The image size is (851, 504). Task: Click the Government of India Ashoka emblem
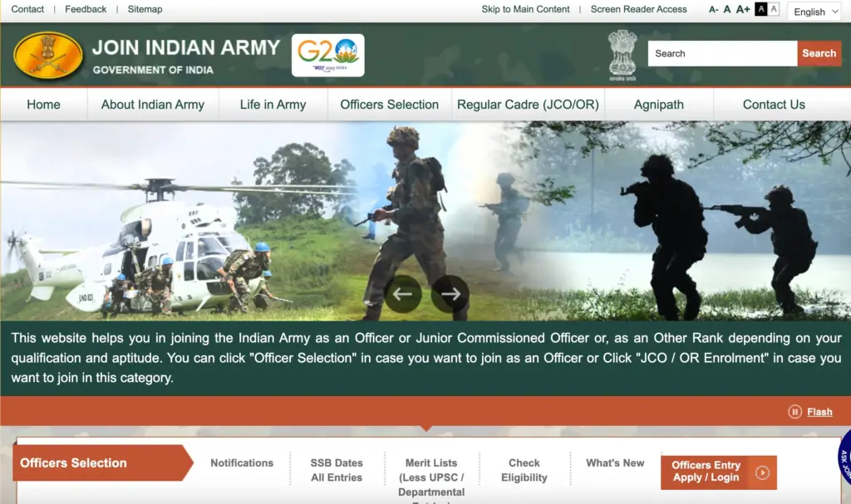pos(622,56)
